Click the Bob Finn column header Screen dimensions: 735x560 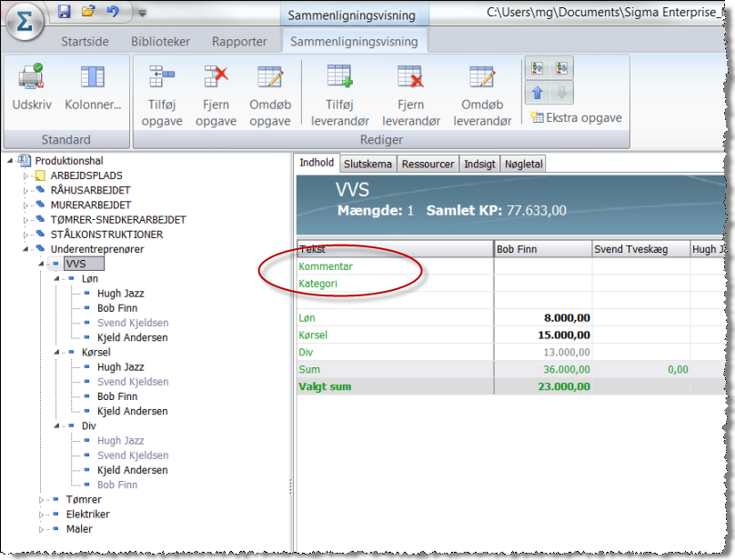pos(543,249)
